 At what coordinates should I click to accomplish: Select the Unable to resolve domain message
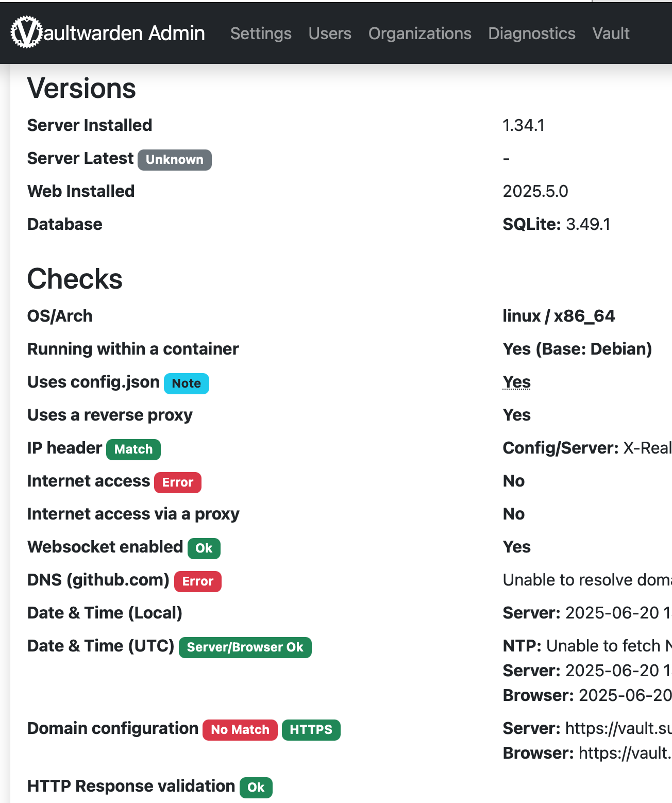tap(587, 580)
